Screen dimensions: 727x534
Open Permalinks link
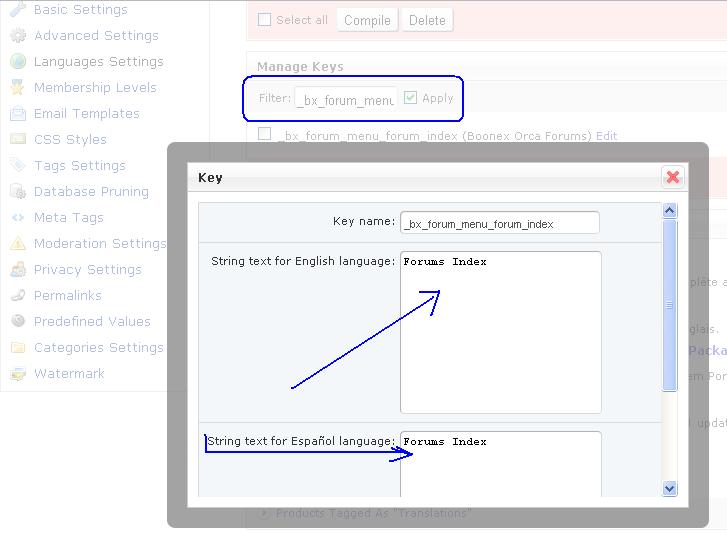[x=68, y=295]
